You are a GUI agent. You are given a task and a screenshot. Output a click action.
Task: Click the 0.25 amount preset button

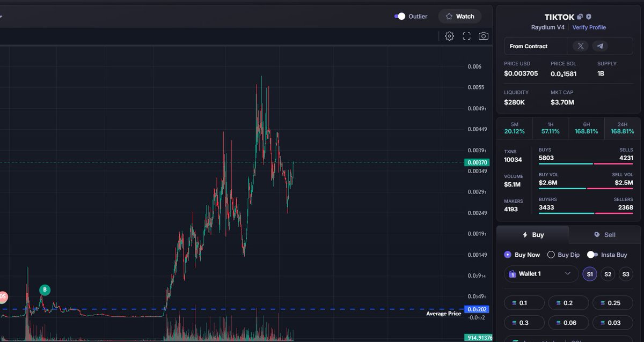click(x=612, y=303)
